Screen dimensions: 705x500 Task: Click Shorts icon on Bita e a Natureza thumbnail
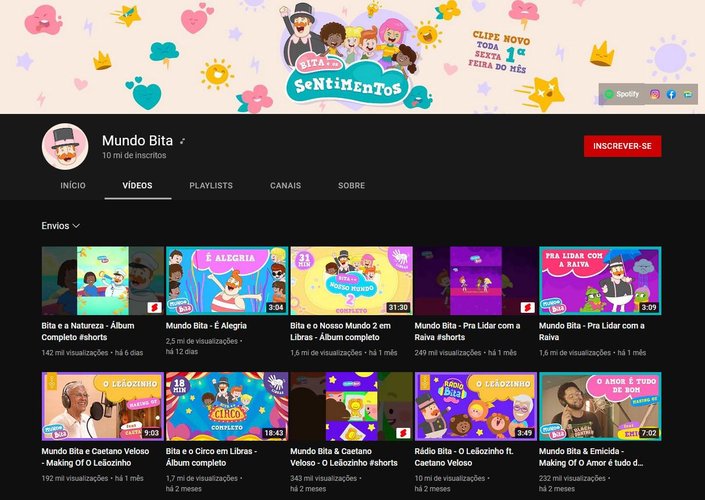154,308
